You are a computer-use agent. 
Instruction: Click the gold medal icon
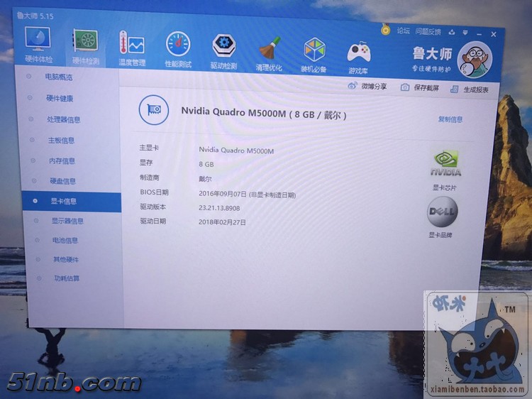pos(385,29)
